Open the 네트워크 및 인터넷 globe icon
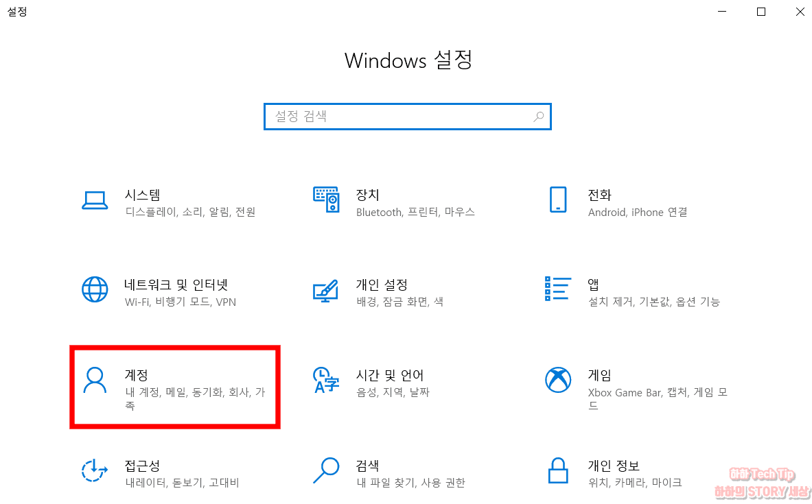812x504 pixels. tap(95, 289)
